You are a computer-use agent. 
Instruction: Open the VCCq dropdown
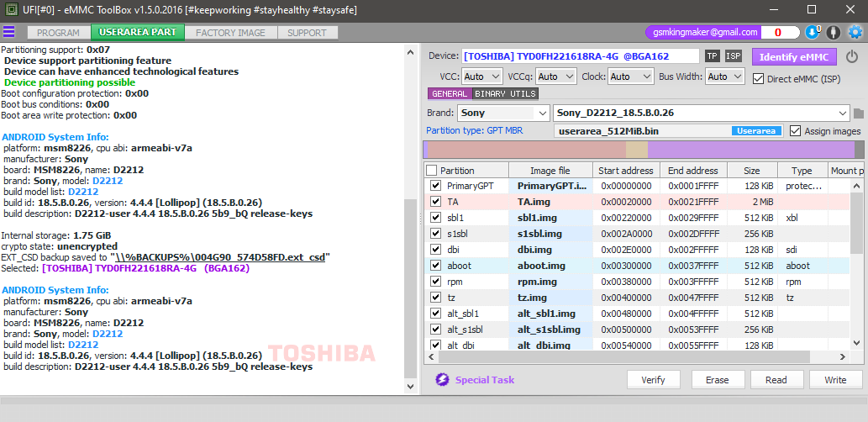point(555,76)
